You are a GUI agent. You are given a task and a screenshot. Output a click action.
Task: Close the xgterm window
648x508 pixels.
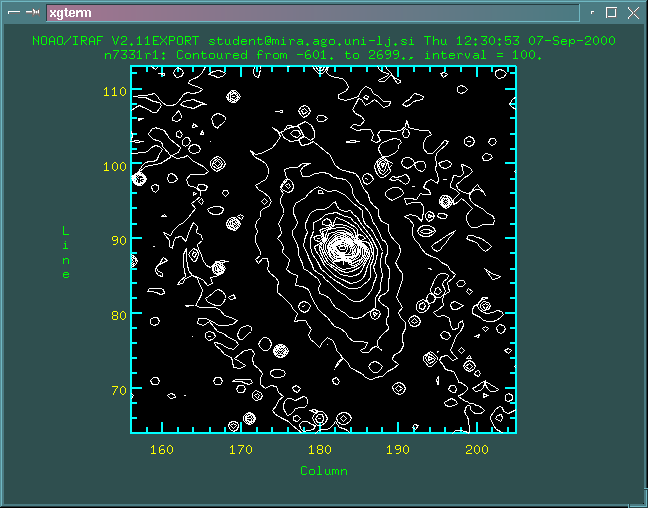click(633, 13)
